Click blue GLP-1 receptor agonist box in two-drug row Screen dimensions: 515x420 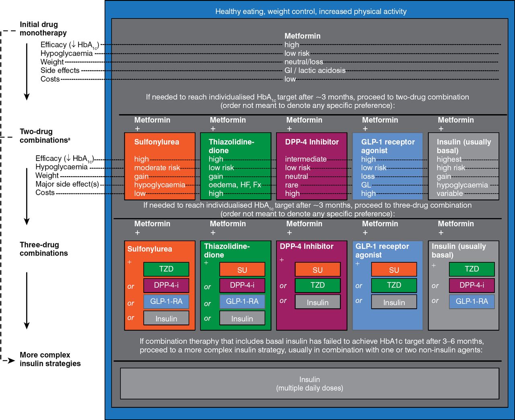click(x=387, y=166)
